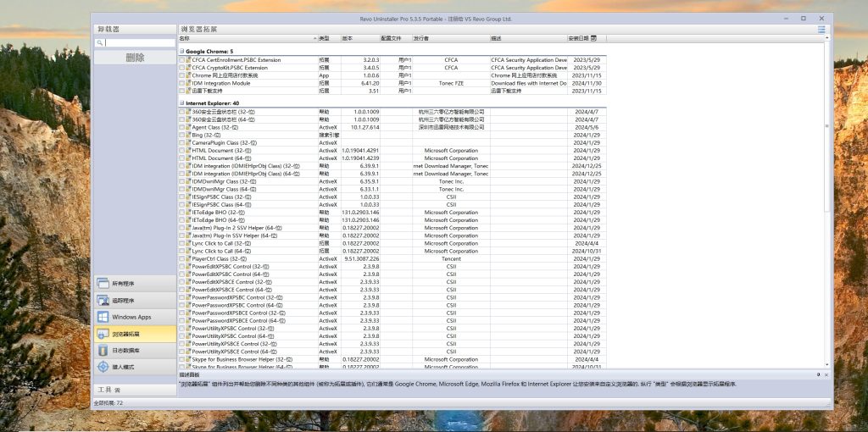Close the description panel with its X

point(826,375)
